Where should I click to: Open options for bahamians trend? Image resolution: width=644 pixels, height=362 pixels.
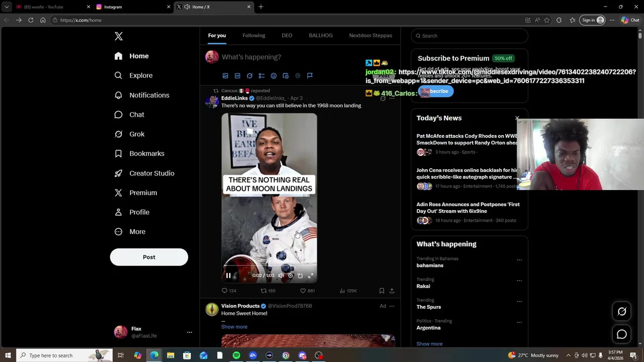(x=519, y=260)
